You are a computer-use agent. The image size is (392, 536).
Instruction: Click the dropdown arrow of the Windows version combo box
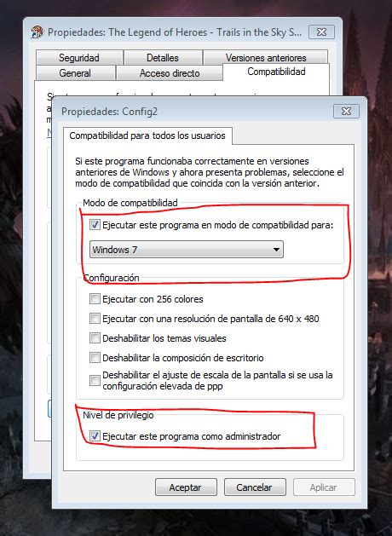276,250
